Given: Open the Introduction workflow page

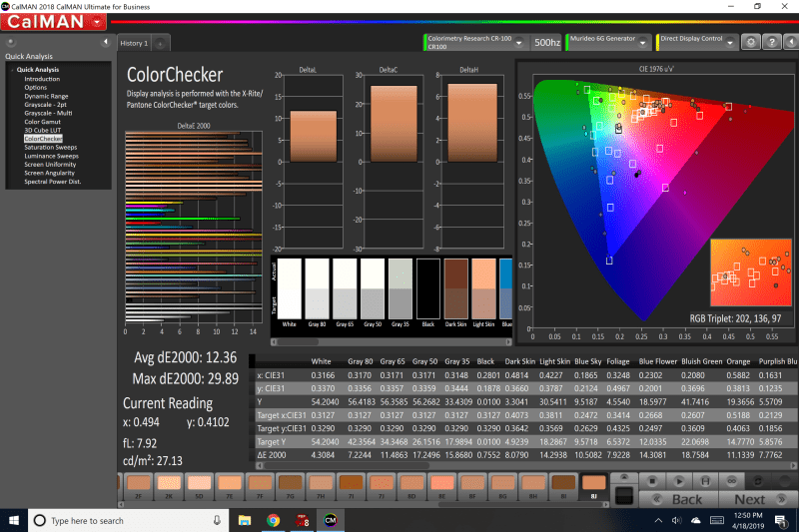Looking at the screenshot, I should (42, 79).
